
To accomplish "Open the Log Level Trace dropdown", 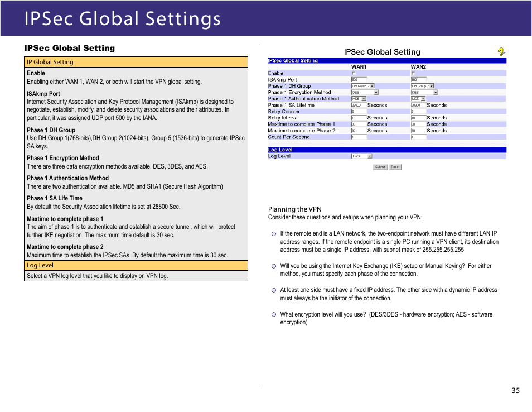I will 362,156.
